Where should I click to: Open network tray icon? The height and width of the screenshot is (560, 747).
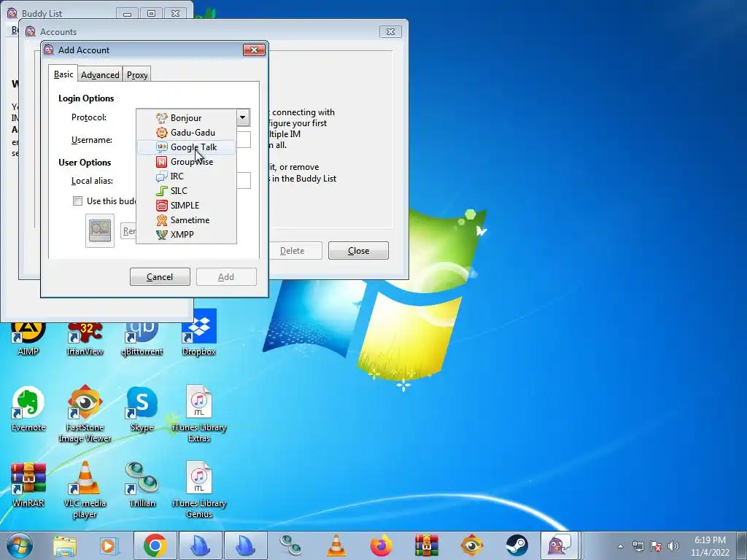[x=638, y=546]
